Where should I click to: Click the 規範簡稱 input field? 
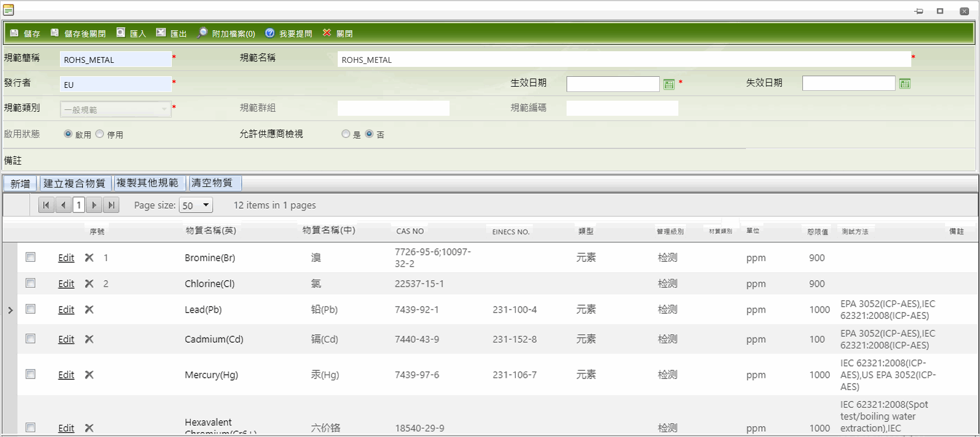[x=115, y=59]
